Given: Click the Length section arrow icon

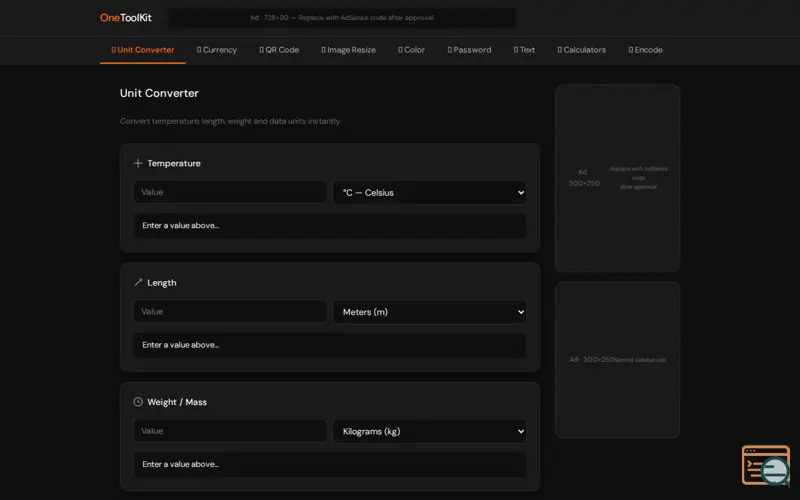Looking at the screenshot, I should coord(138,283).
